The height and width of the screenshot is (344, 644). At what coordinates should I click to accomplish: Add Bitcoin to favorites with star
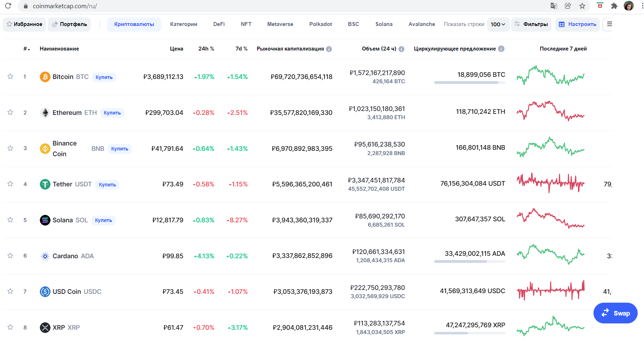coord(10,76)
